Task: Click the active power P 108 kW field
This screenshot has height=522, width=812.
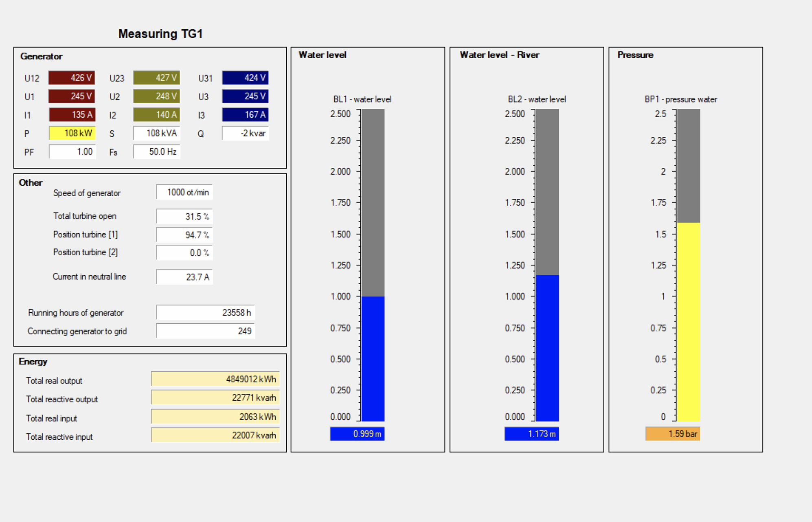Action: 72,133
